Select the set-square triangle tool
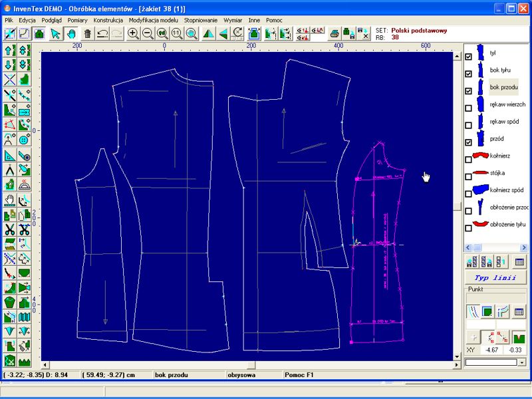Viewport: 532px width, 399px height. [x=10, y=155]
